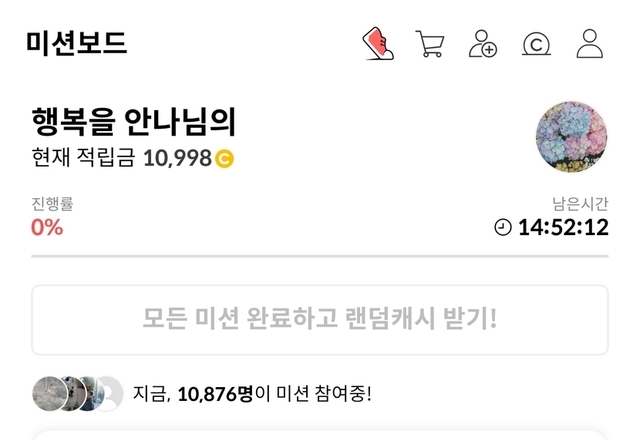Tap the 모든 미션 완료하고 랜덤캐시 받기 button

pos(320,320)
